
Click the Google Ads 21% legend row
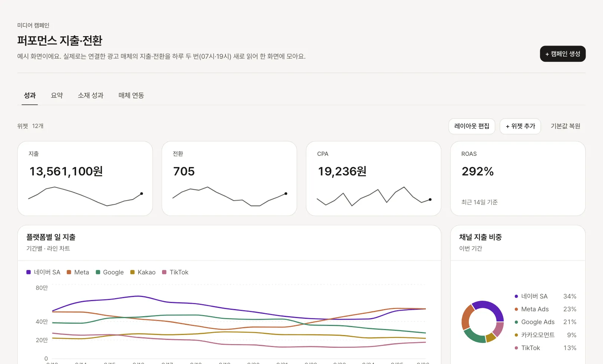click(545, 322)
